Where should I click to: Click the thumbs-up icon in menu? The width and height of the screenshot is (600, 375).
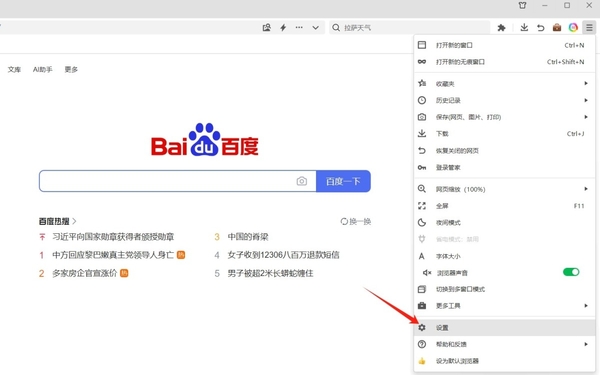pyautogui.click(x=422, y=361)
